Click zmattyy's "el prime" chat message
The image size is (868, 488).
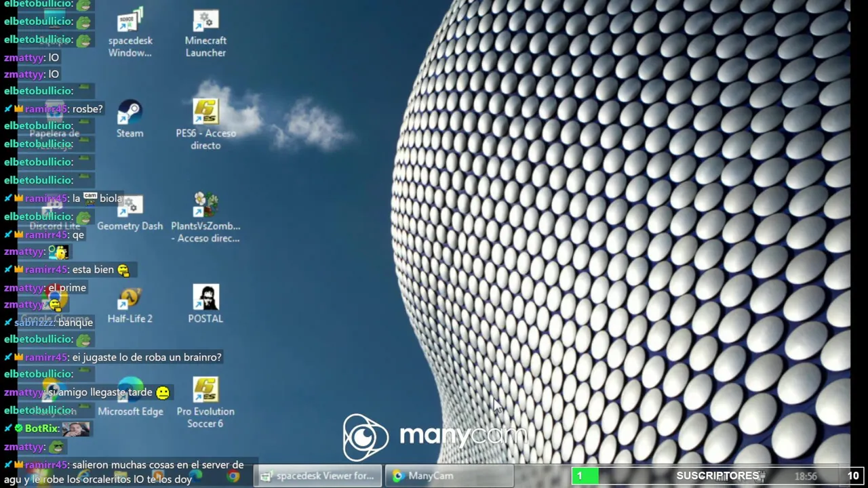tap(67, 288)
